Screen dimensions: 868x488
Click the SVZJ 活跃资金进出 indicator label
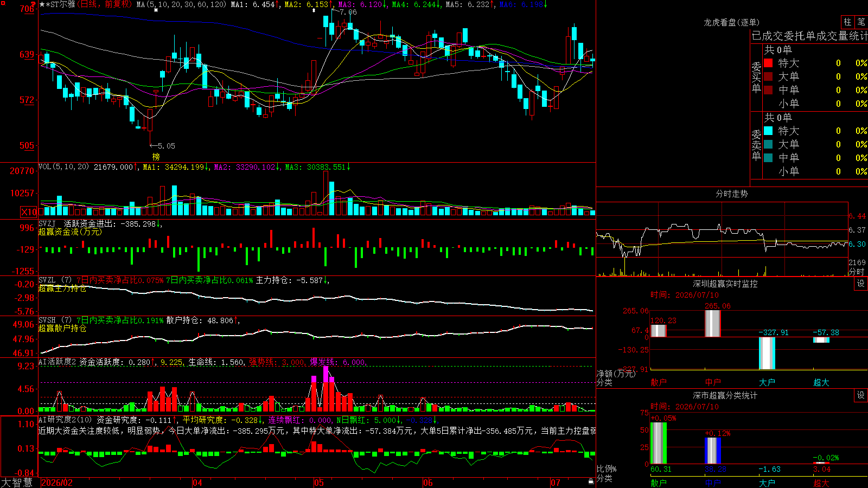77,223
